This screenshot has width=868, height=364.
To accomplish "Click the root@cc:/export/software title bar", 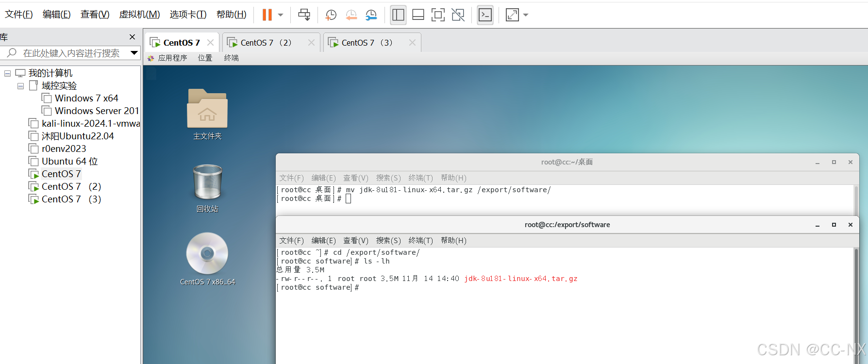I will 567,225.
